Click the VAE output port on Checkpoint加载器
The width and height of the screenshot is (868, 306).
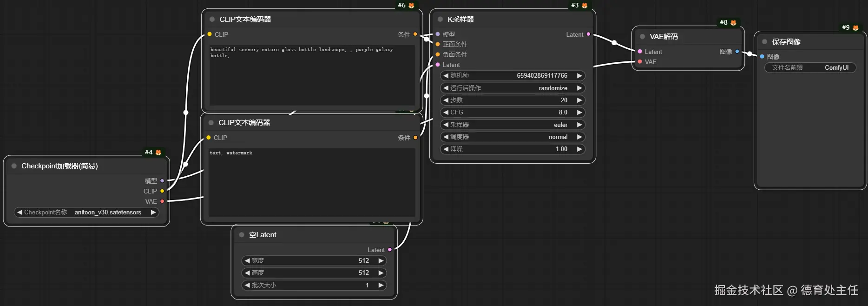pyautogui.click(x=162, y=201)
